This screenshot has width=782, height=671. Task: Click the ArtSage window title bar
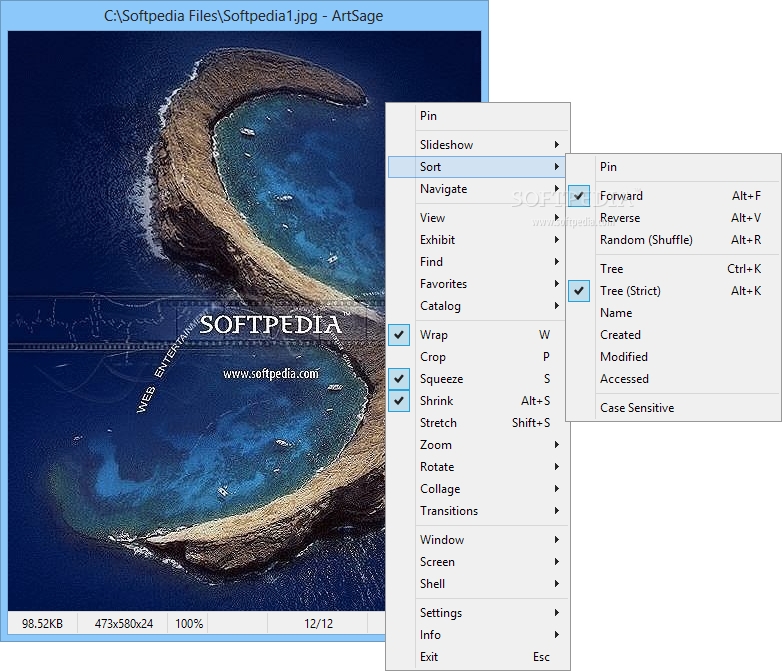click(x=243, y=16)
